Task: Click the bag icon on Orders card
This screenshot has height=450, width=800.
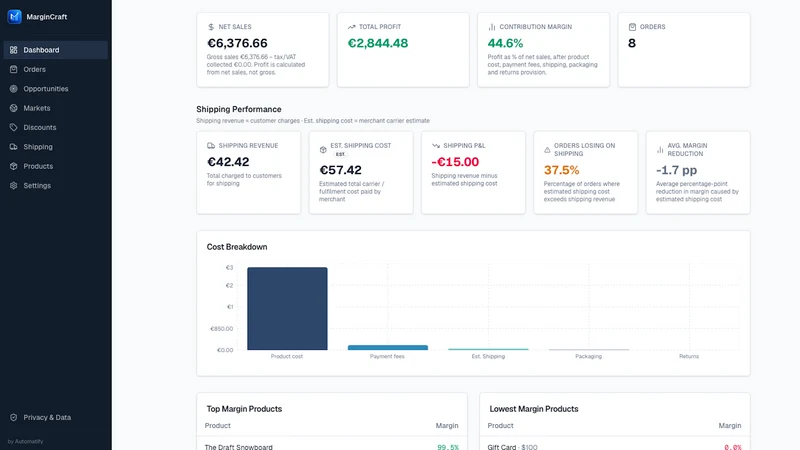Action: click(632, 27)
